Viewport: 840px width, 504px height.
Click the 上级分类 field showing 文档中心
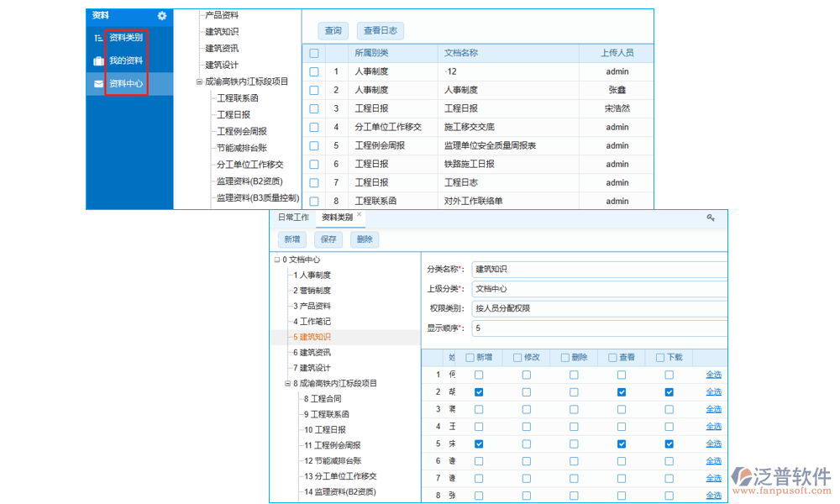tap(599, 289)
